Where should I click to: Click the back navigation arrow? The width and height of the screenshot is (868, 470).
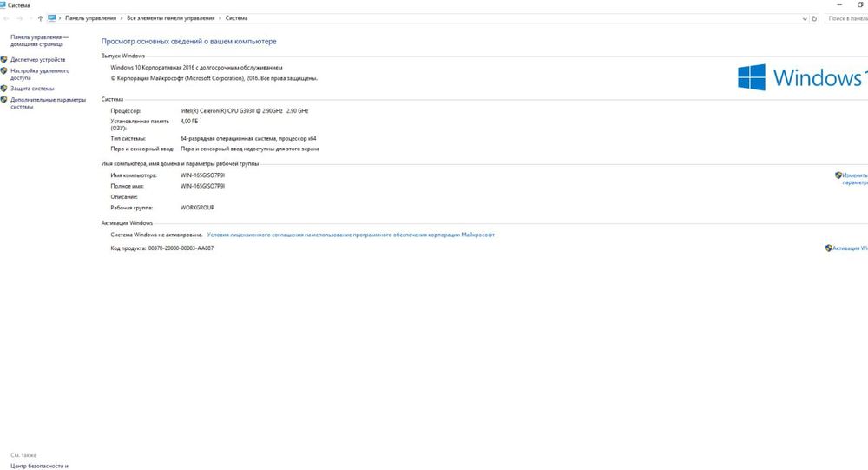click(x=6, y=18)
